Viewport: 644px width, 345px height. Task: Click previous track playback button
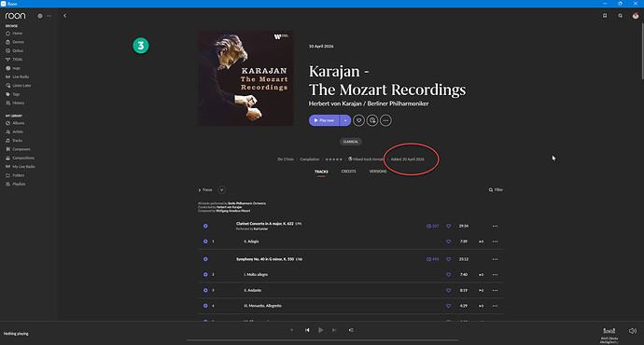point(307,330)
